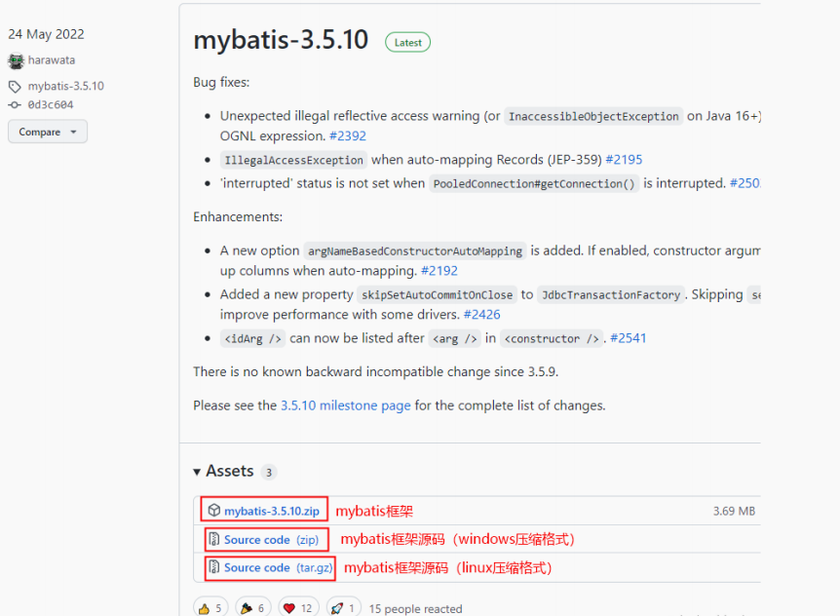React with the thumbs up emoji

[210, 608]
